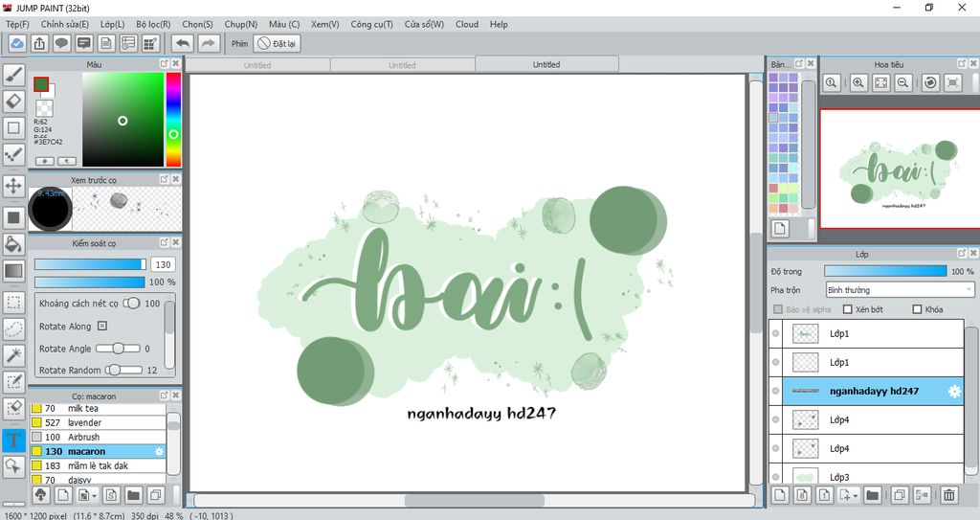Open the Bộ lọc(R) menu
Screen dimensions: 980x520
tap(154, 24)
